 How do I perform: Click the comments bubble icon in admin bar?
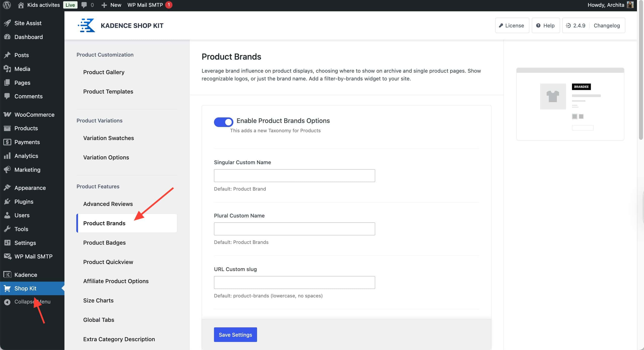tap(84, 5)
